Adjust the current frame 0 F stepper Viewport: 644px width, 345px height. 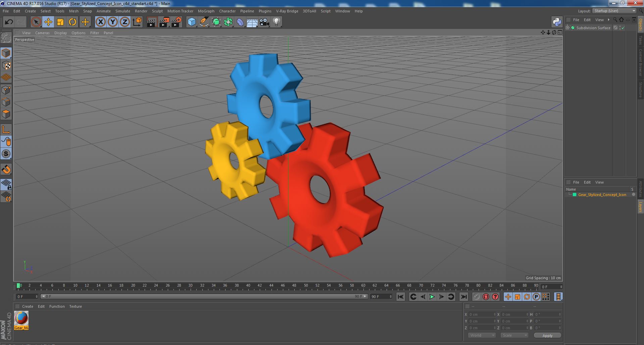click(x=37, y=297)
